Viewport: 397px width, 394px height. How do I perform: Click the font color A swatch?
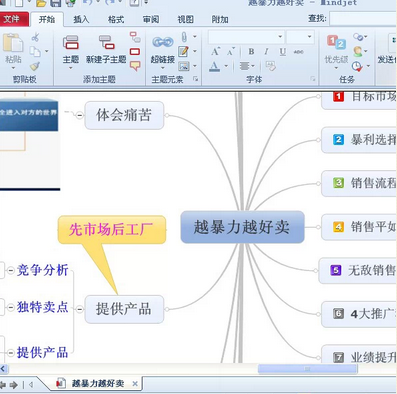215,66
